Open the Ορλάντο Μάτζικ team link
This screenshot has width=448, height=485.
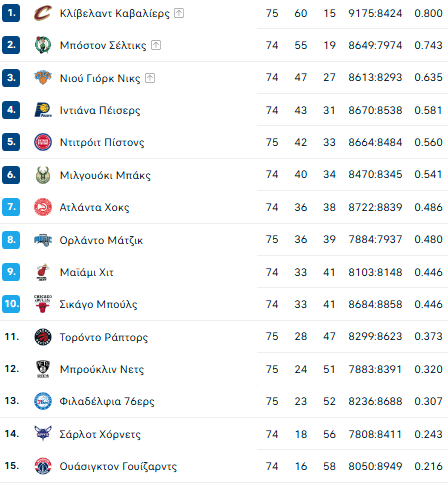pos(101,240)
